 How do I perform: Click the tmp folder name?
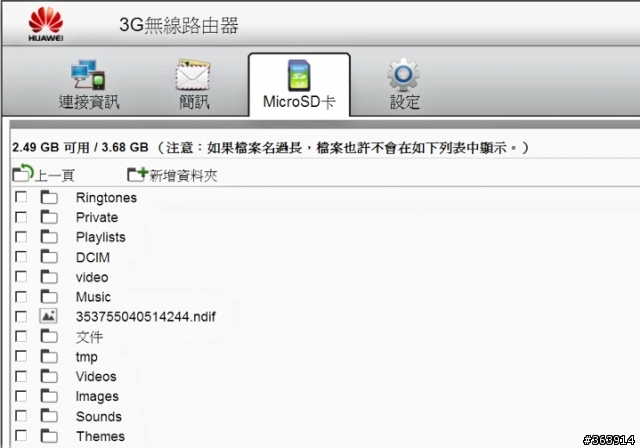coord(87,357)
